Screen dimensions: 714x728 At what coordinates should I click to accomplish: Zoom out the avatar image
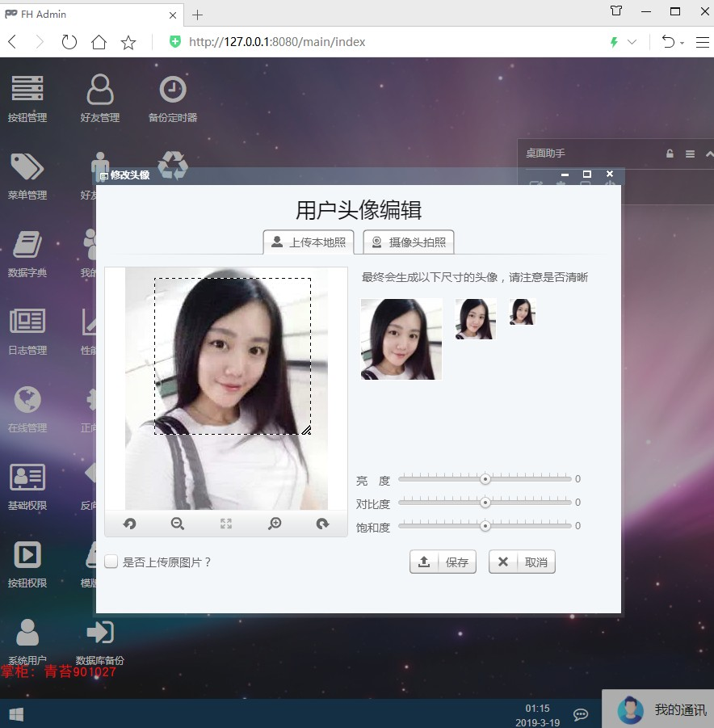point(178,524)
